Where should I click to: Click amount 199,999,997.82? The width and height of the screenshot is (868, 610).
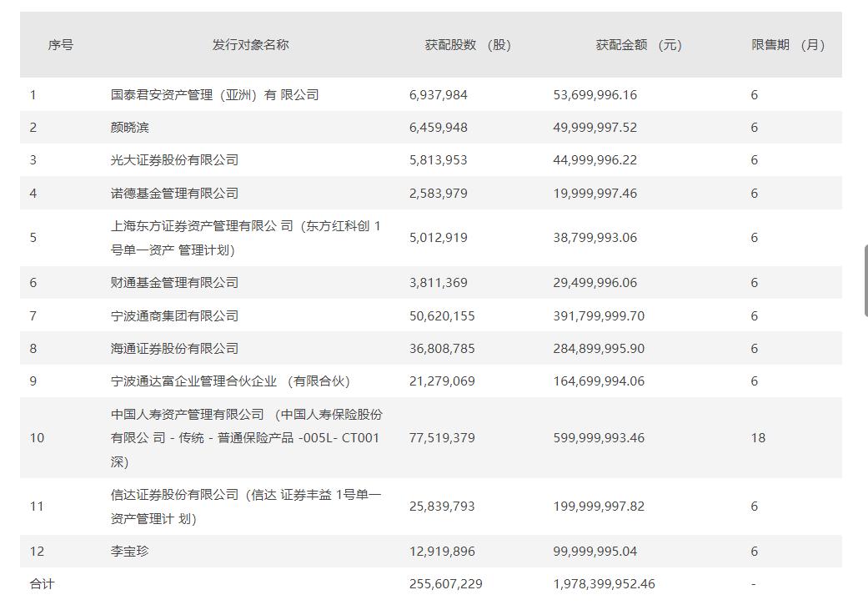point(599,507)
